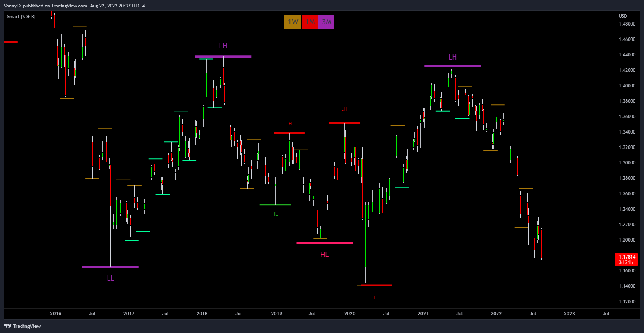Click the purple resistance line at 1.44
This screenshot has height=333, width=644.
coord(223,56)
